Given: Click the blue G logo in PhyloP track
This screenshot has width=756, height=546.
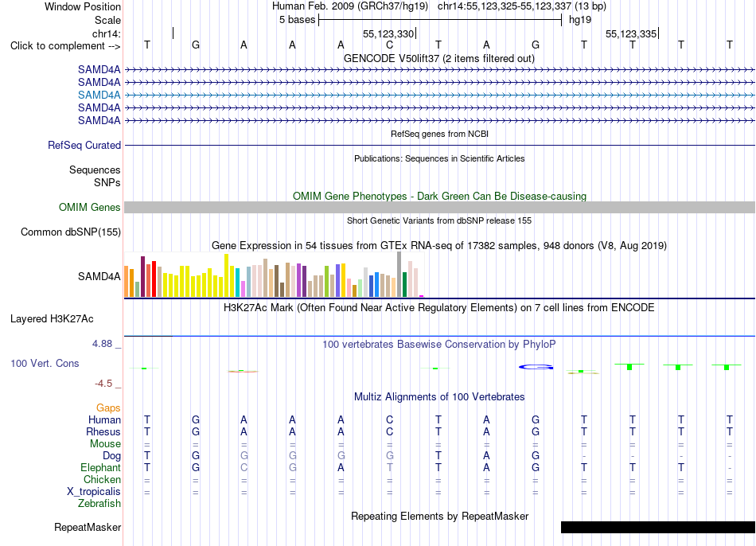Looking at the screenshot, I should [x=536, y=367].
